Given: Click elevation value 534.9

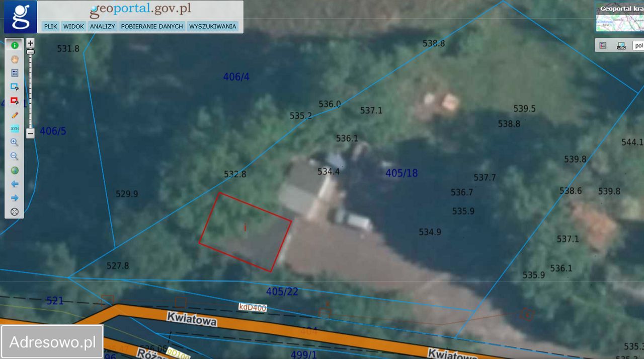Looking at the screenshot, I should tap(430, 232).
